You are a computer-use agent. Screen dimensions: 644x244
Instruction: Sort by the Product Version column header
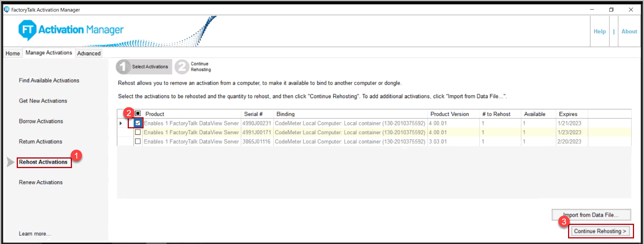(x=453, y=114)
